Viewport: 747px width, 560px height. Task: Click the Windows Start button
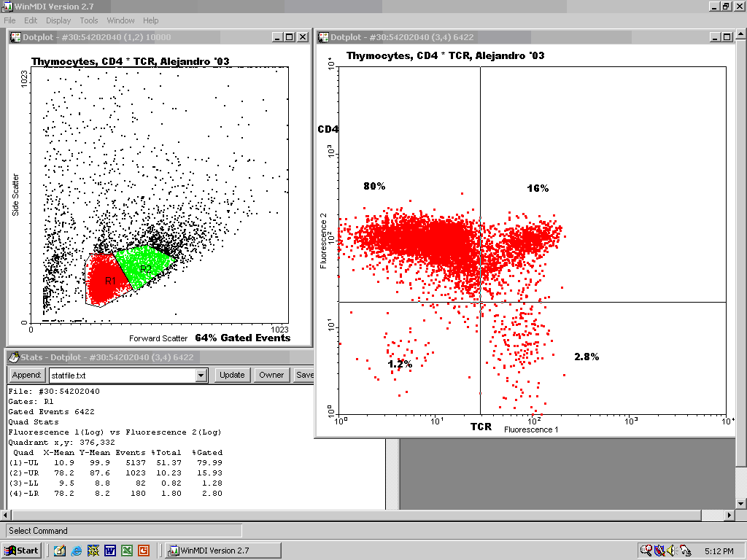click(21, 551)
